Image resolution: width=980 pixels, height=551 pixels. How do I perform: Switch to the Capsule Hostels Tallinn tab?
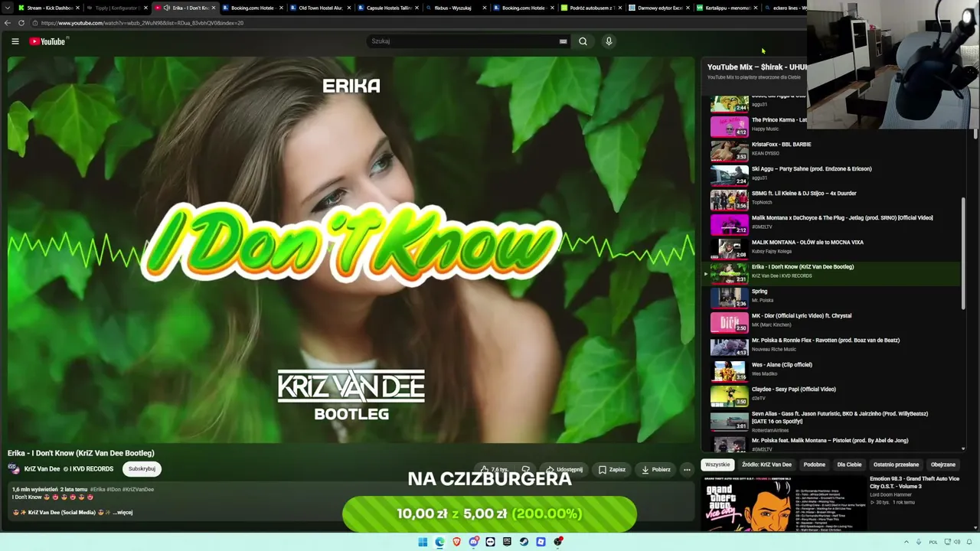click(x=388, y=8)
